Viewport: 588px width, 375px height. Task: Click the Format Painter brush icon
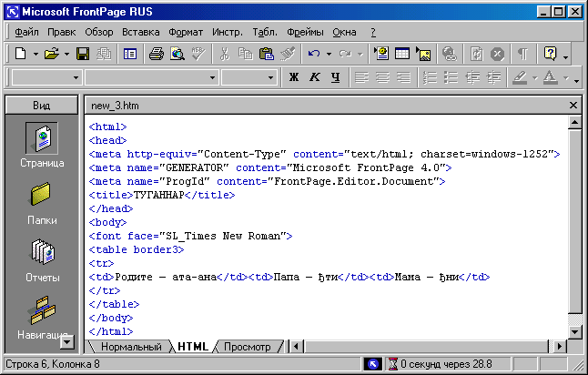point(288,55)
